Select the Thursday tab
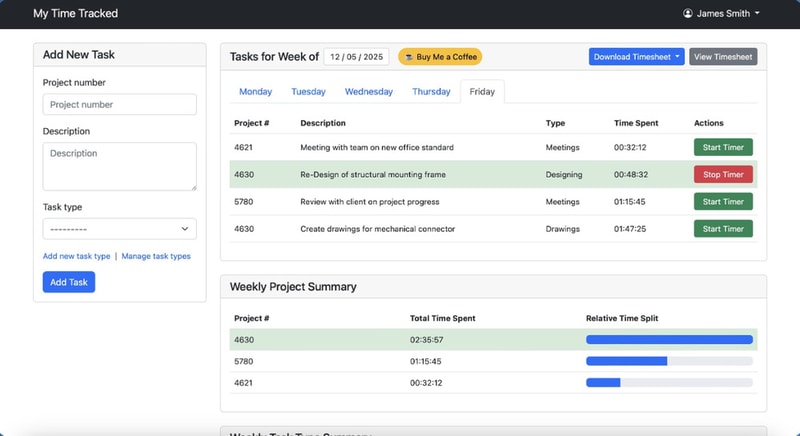 (x=431, y=92)
